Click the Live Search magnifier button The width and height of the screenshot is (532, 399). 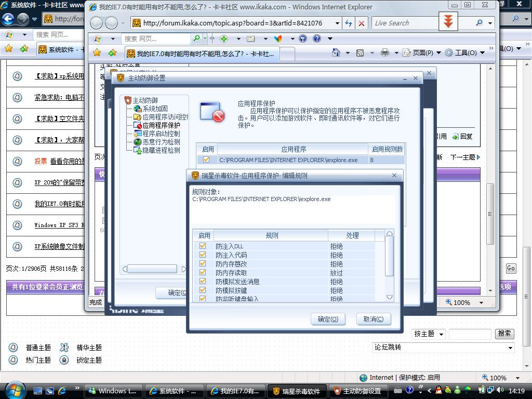tap(480, 23)
